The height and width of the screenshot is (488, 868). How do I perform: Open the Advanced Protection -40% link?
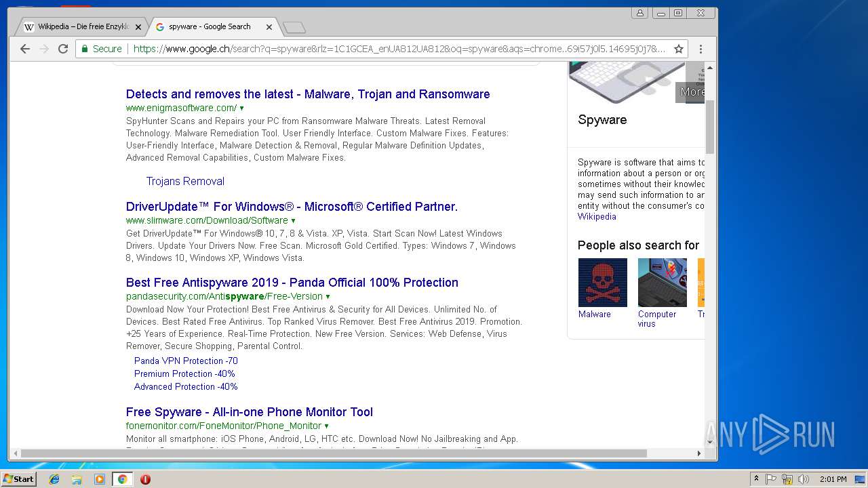click(x=186, y=386)
